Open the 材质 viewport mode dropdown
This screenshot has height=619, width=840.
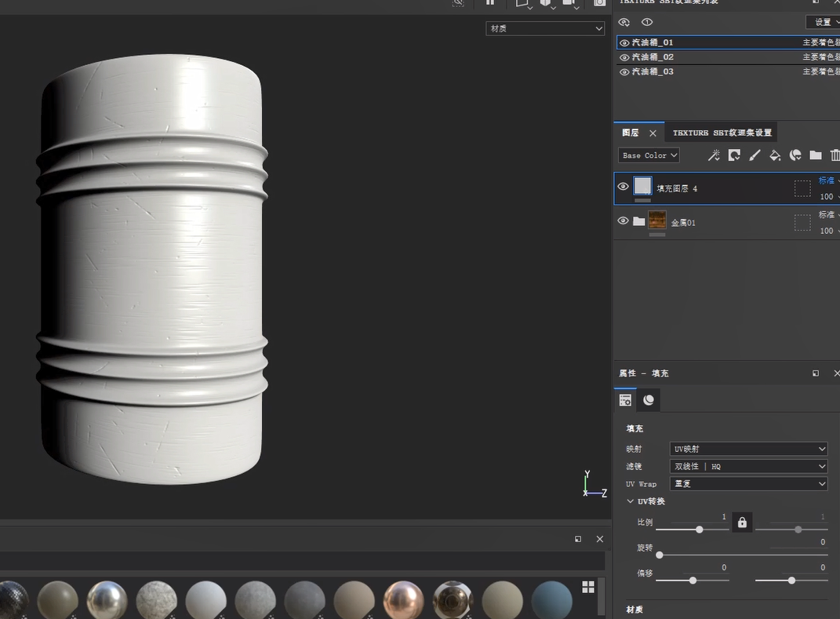click(x=545, y=28)
